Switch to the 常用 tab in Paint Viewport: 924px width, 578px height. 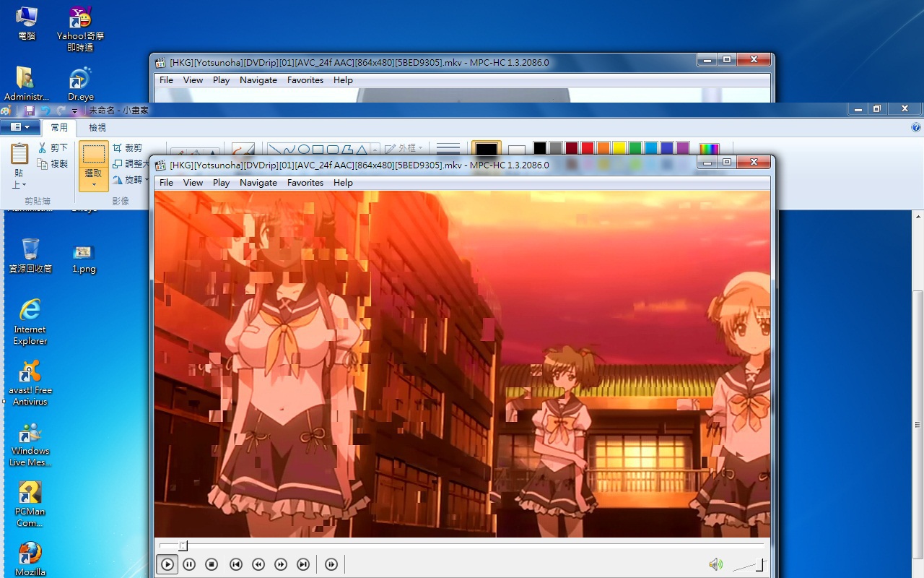pyautogui.click(x=59, y=128)
